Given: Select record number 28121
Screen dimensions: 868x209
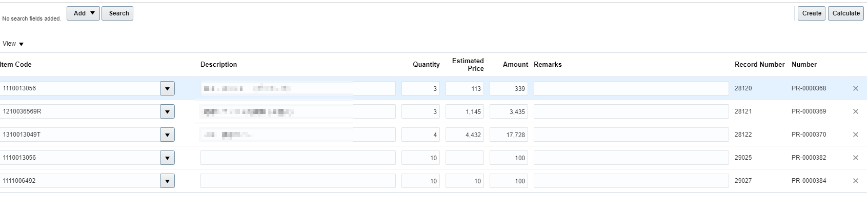Looking at the screenshot, I should coord(743,111).
